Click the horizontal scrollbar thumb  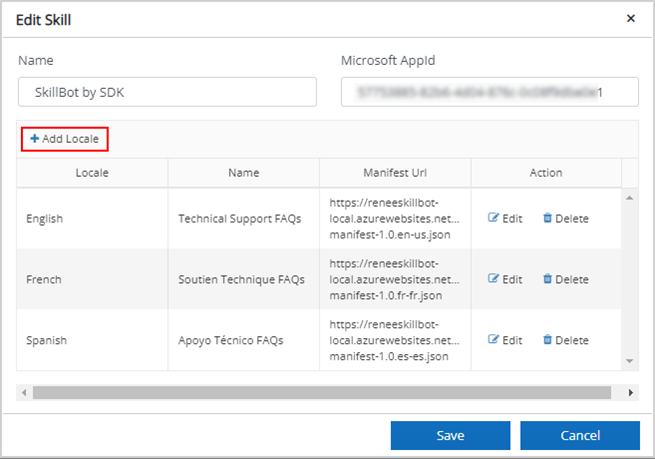pos(320,393)
